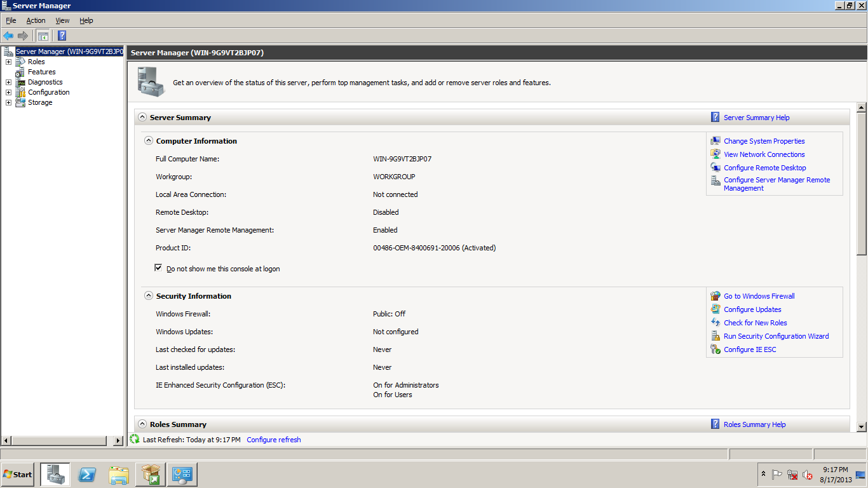This screenshot has height=488, width=868.
Task: Click the volume speaker tray icon
Action: pos(808,475)
